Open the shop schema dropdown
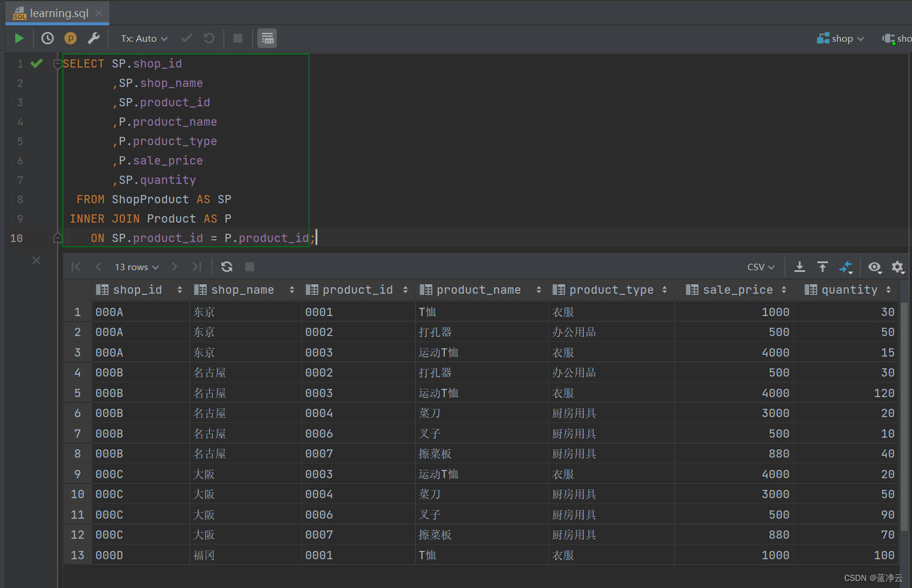 point(841,38)
